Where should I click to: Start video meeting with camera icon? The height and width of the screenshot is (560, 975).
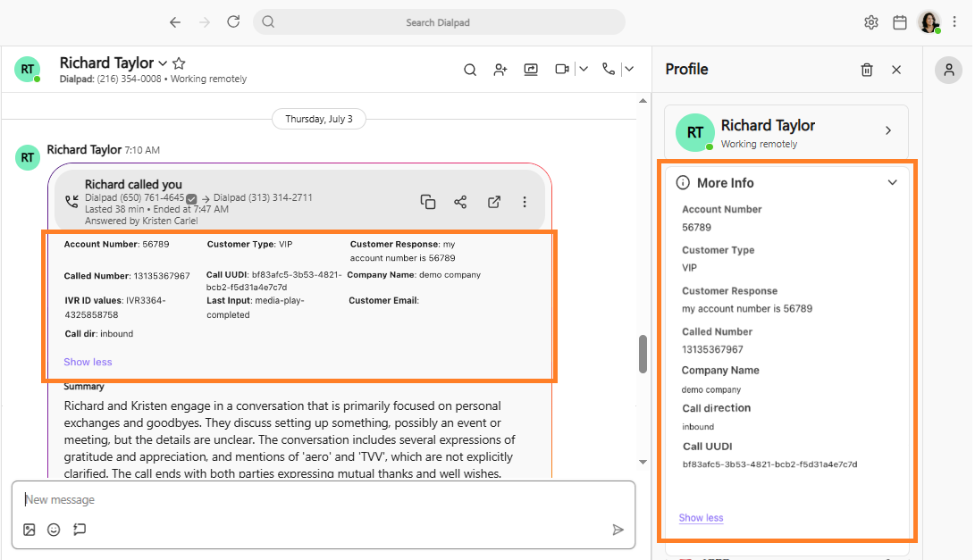click(x=562, y=69)
